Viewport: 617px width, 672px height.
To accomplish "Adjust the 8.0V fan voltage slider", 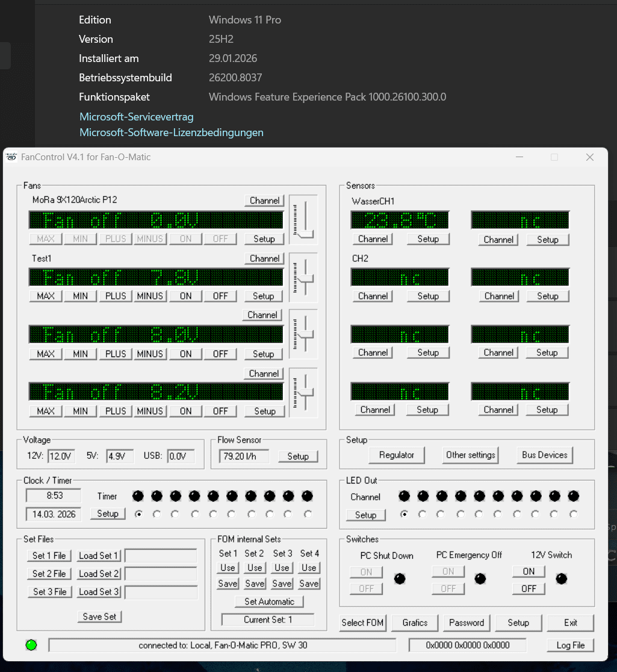I will 306,335.
